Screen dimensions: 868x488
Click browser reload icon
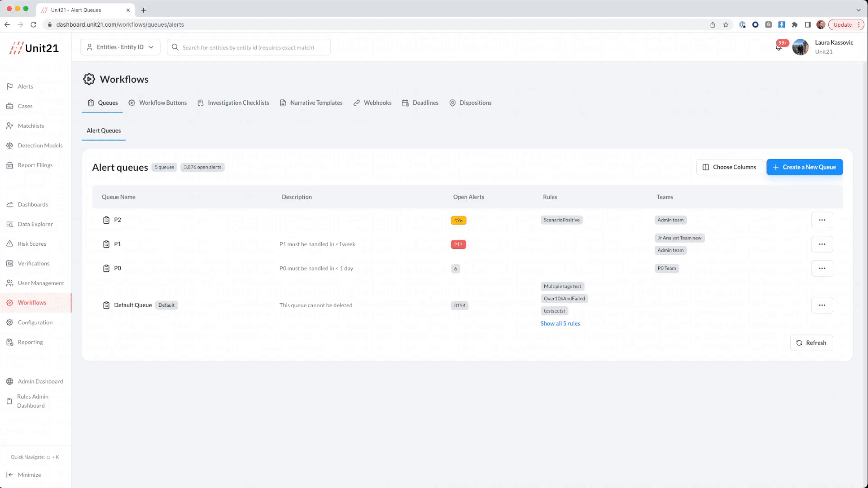pyautogui.click(x=33, y=24)
